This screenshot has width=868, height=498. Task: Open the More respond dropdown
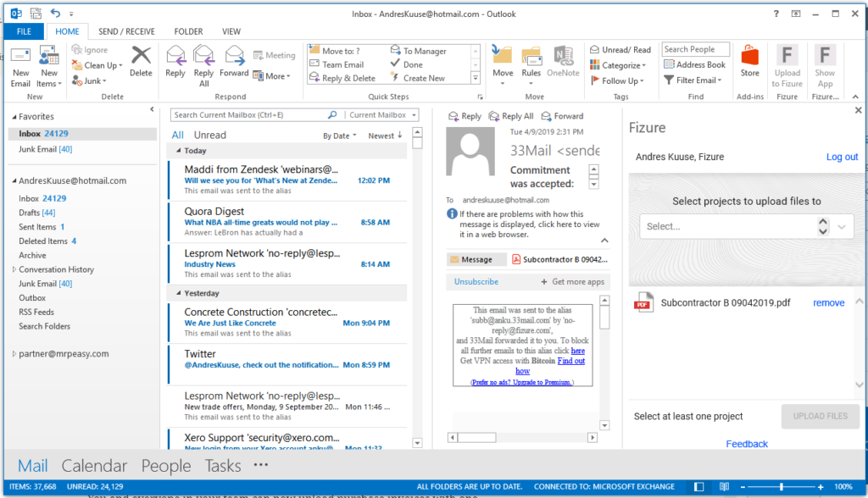(x=272, y=76)
